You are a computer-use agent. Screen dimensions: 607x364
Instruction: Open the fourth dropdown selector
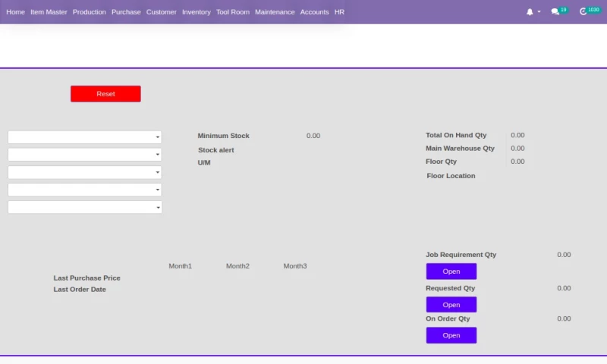click(x=85, y=190)
